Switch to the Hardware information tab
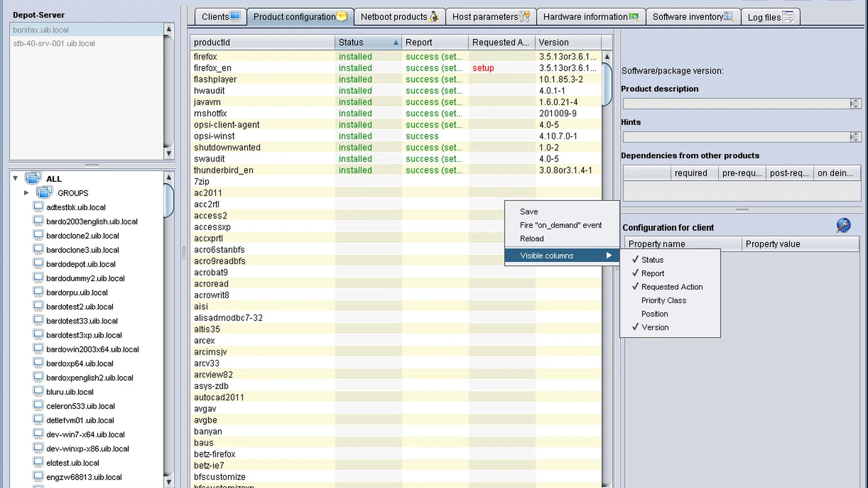The height and width of the screenshot is (488, 868). click(x=591, y=17)
